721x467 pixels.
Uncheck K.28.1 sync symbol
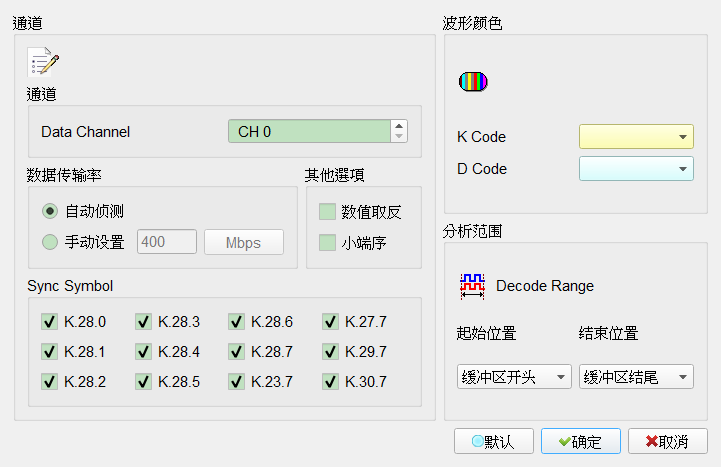point(49,352)
